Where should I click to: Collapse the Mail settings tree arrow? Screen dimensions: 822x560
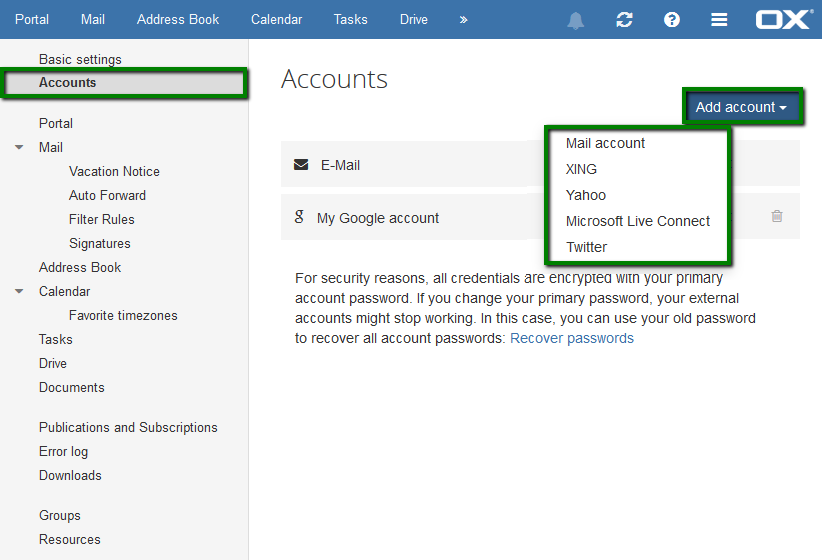(19, 147)
